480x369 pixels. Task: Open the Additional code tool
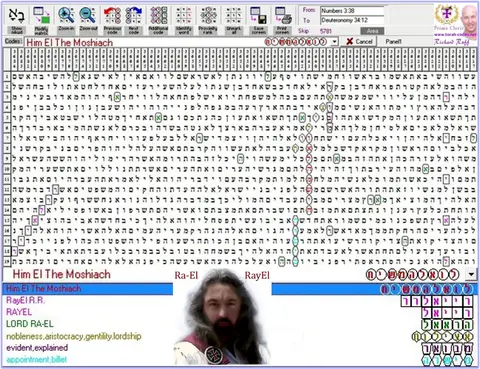pos(158,20)
